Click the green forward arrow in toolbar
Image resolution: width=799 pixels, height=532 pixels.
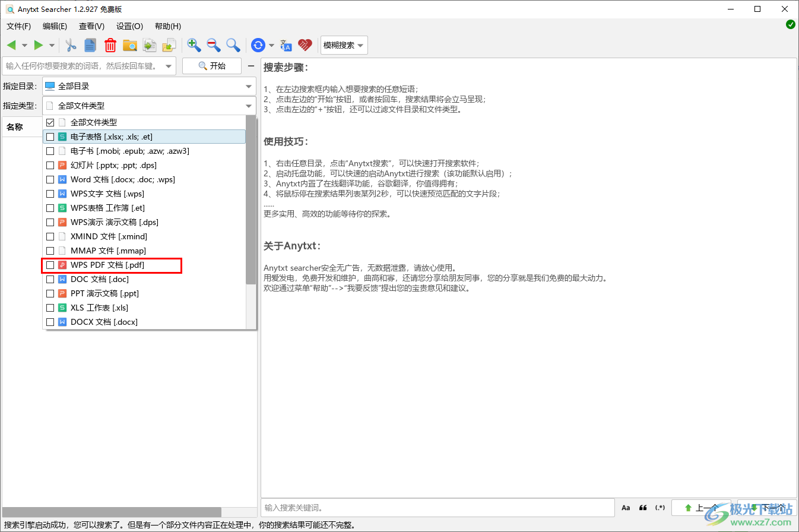(39, 45)
